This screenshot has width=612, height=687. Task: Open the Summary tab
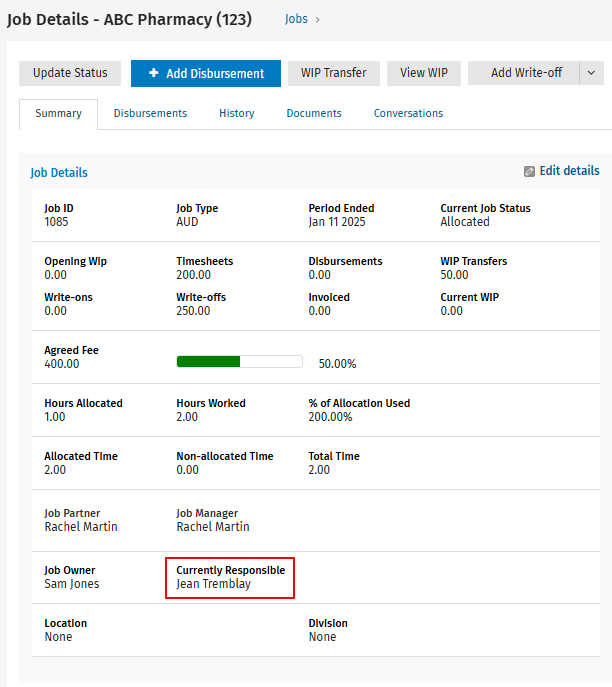pyautogui.click(x=58, y=113)
